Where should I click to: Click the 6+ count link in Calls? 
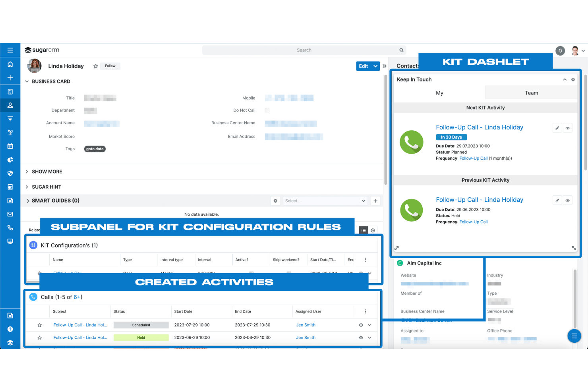click(77, 297)
